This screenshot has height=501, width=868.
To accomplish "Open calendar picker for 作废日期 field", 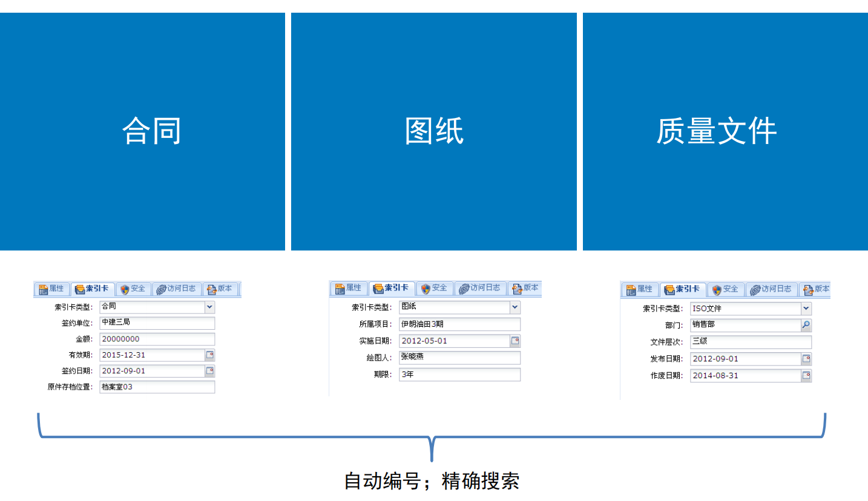I will 807,375.
